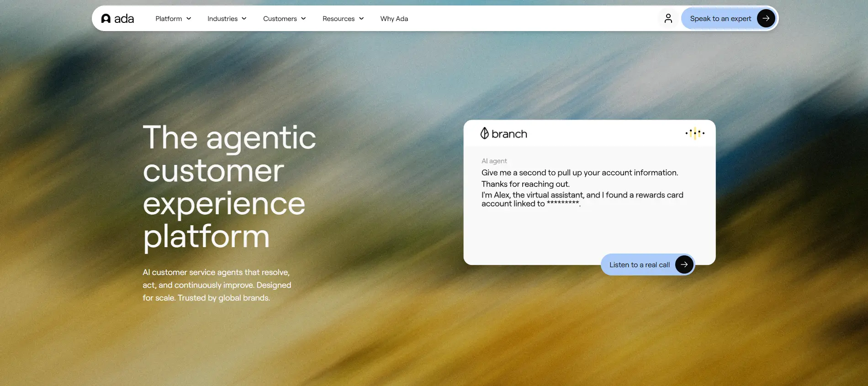Go to the Why Ada page

[x=394, y=19]
